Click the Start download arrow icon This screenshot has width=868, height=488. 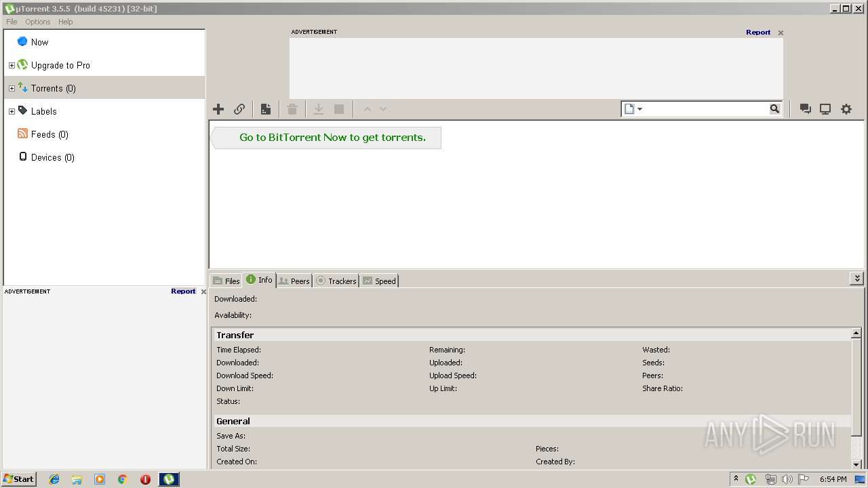[x=318, y=109]
